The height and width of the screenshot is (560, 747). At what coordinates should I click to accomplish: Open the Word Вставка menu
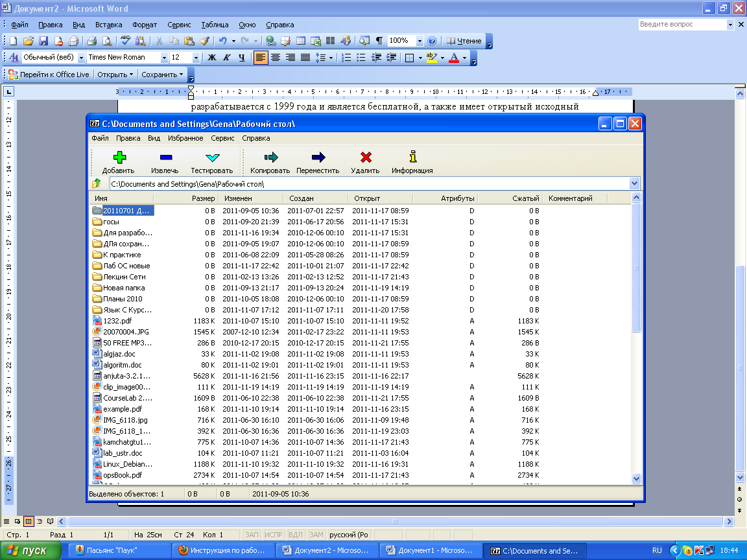point(109,25)
